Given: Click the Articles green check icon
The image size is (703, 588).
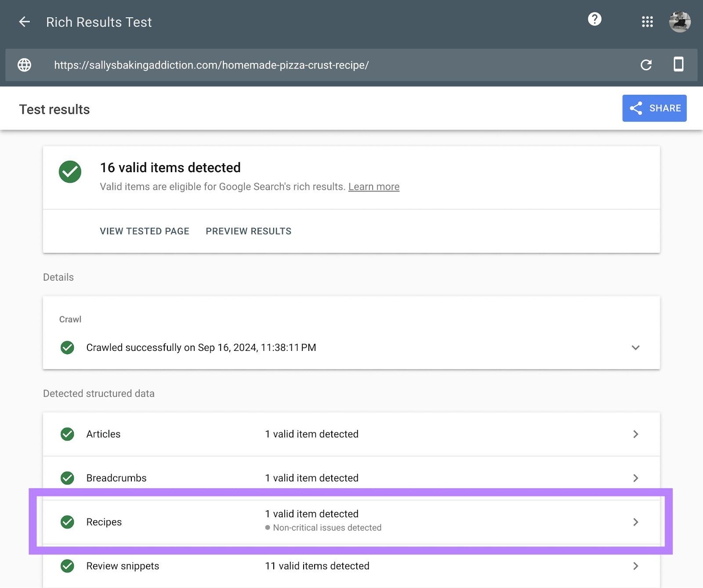Looking at the screenshot, I should pos(67,434).
